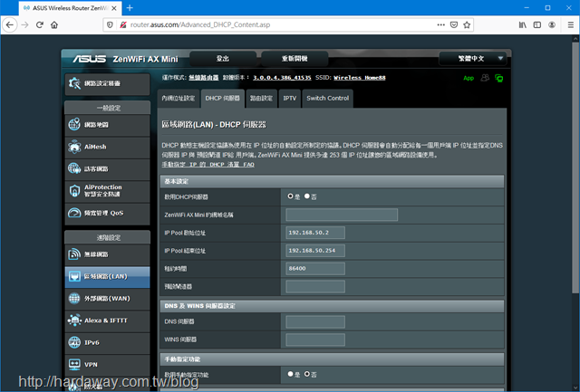The width and height of the screenshot is (580, 392).
Task: Click the Firefox forward arrow button
Action: 24,24
